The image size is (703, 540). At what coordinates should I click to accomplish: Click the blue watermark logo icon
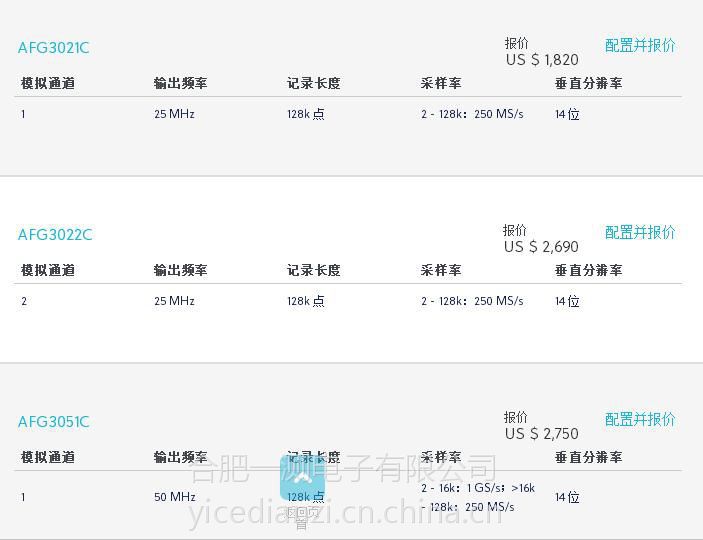click(303, 479)
